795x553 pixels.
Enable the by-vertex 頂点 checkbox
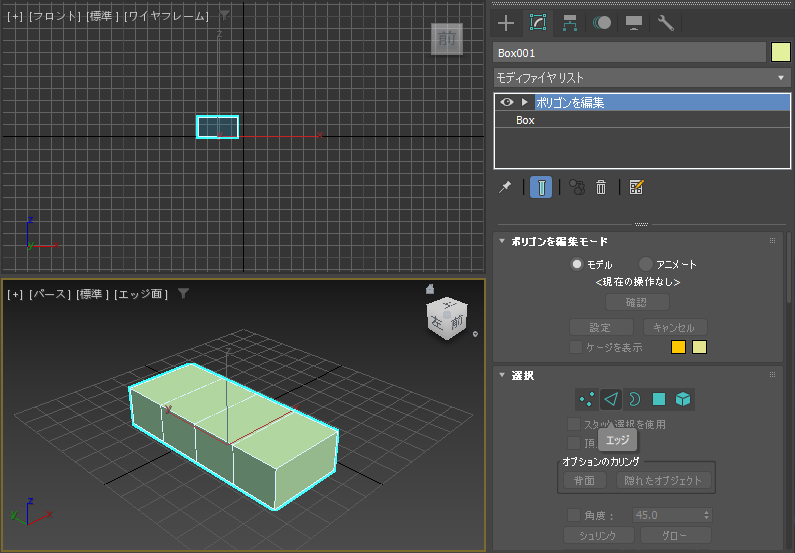click(x=573, y=443)
